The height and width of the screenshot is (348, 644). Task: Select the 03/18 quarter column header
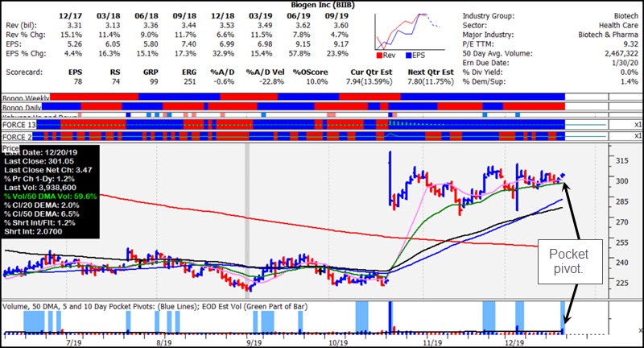(109, 16)
